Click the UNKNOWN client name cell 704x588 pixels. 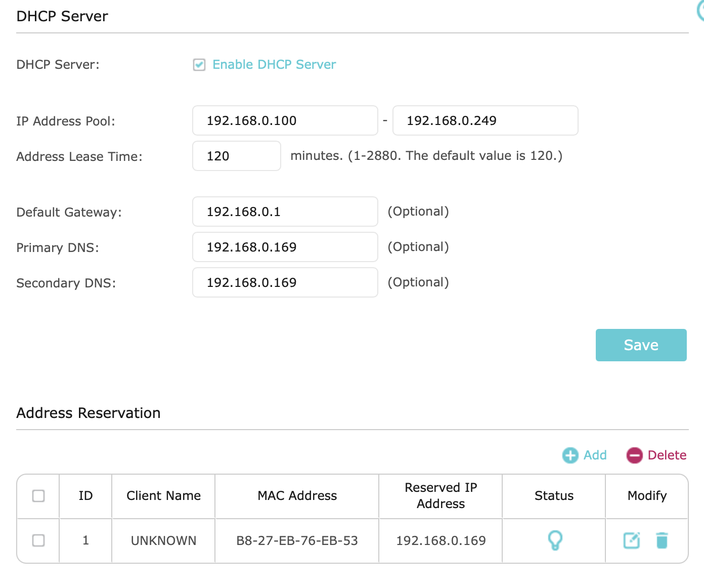(163, 540)
